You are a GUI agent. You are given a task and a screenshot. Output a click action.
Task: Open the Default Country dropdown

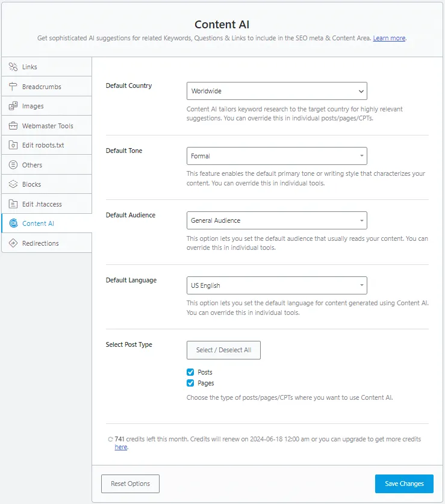coord(276,91)
